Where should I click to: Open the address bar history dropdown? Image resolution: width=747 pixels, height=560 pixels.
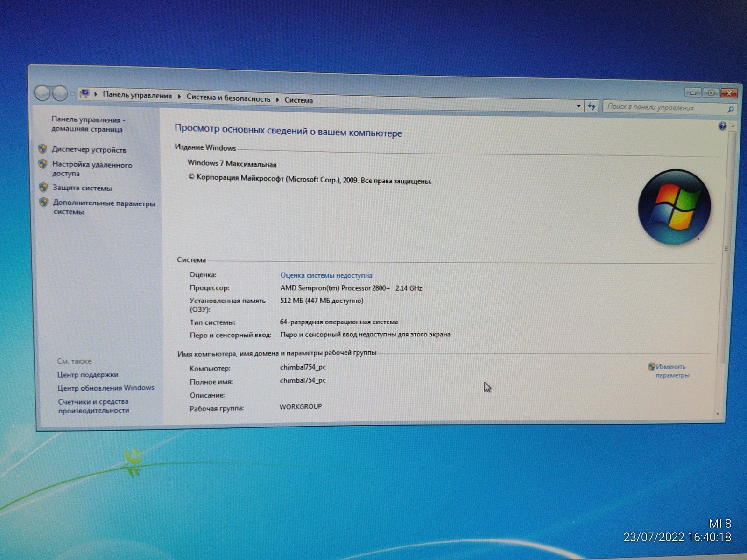pyautogui.click(x=578, y=106)
